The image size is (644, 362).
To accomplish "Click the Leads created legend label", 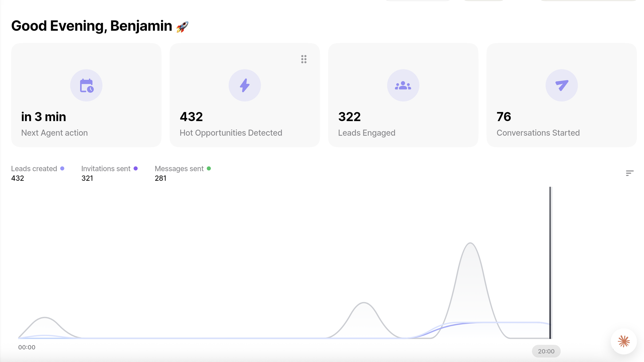I will [34, 169].
